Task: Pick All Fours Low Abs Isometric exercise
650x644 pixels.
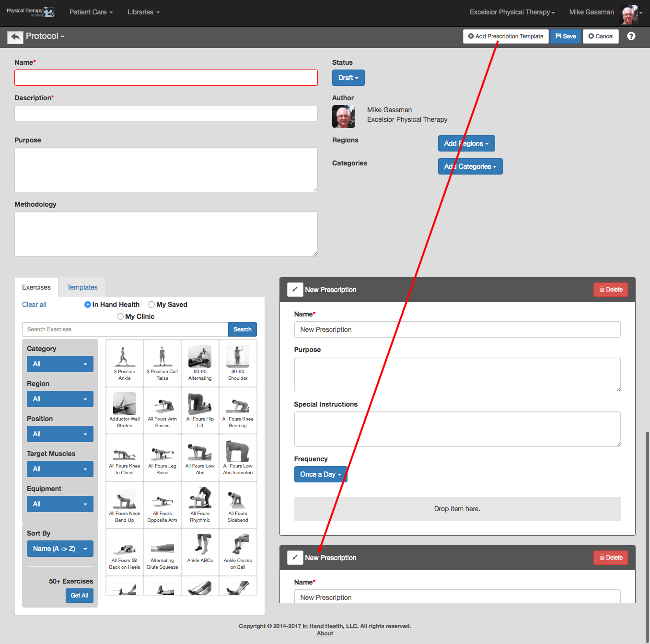Action: point(238,458)
